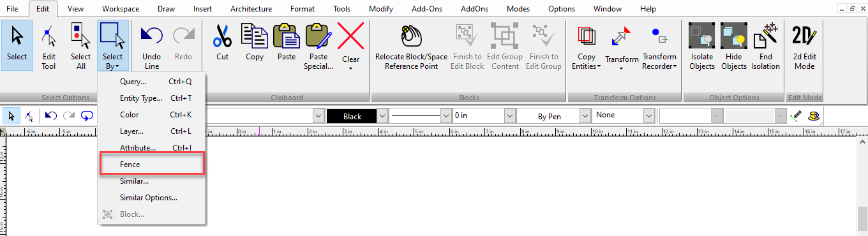868x236 pixels.
Task: Open the Architecture ribbon tab
Action: (251, 9)
